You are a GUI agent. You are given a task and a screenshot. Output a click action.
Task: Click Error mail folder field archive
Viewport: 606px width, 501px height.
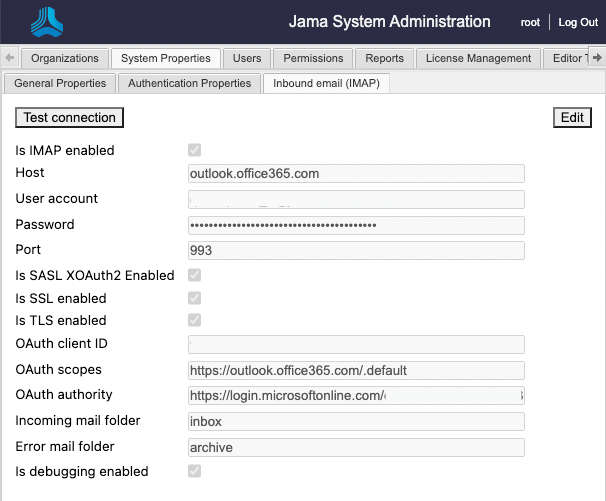(x=356, y=447)
